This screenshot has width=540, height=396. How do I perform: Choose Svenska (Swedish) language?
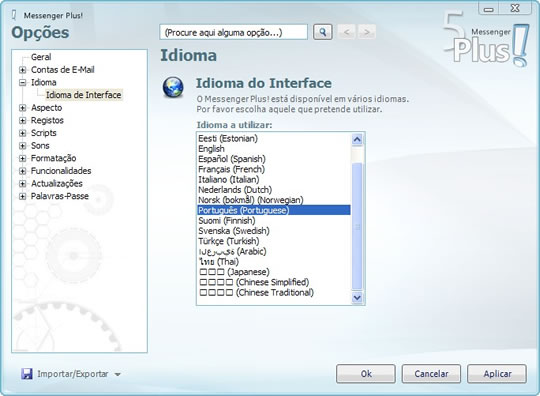tap(274, 231)
